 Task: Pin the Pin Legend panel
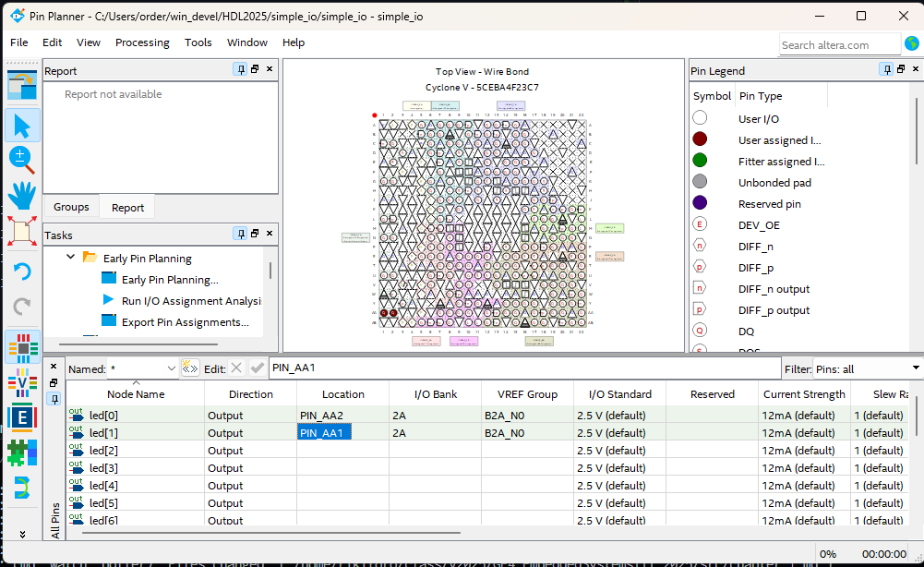886,69
